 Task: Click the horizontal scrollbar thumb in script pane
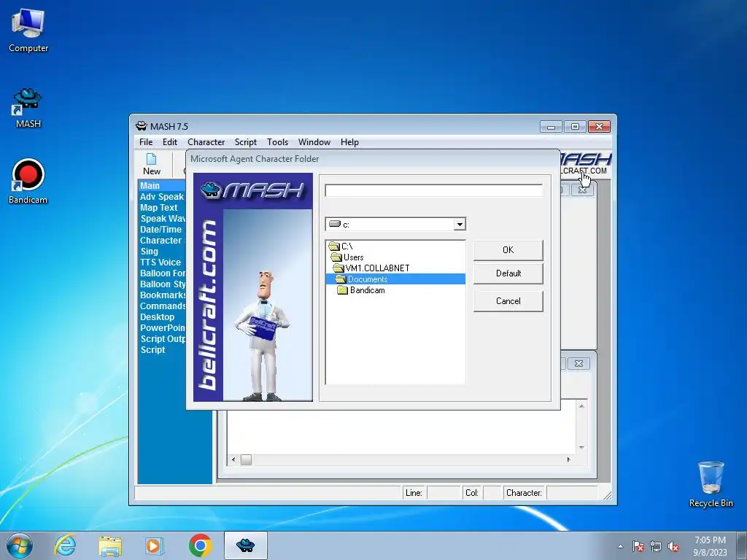coord(246,460)
